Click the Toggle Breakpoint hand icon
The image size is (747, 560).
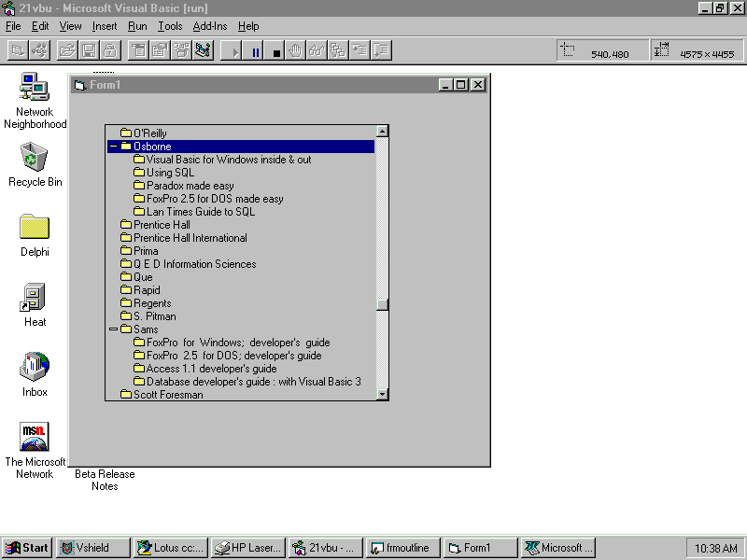[x=295, y=51]
